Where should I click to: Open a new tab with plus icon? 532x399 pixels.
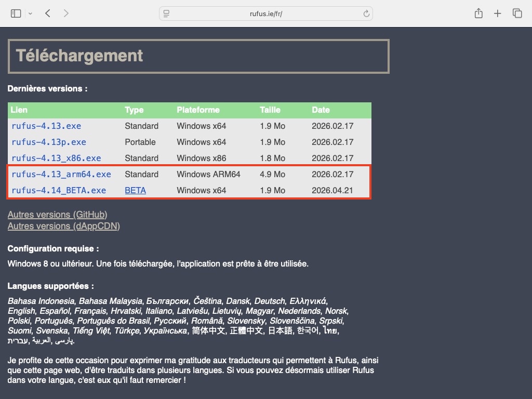click(498, 14)
